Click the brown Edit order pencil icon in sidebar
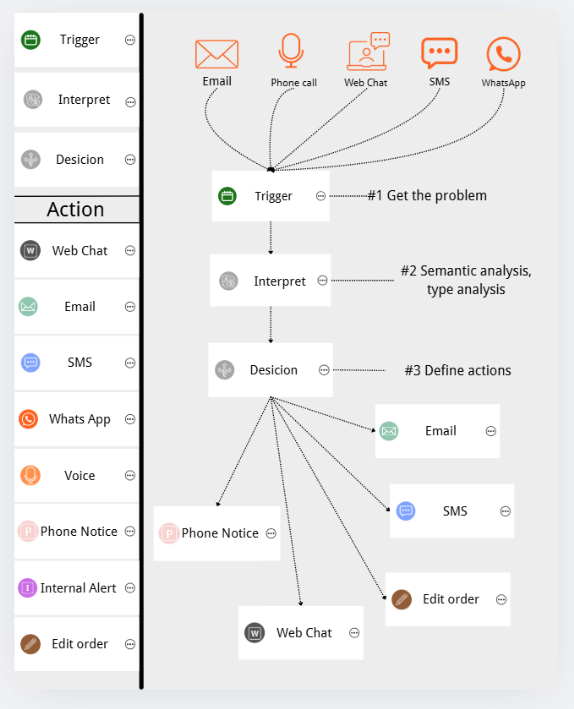The height and width of the screenshot is (709, 574). click(x=30, y=644)
